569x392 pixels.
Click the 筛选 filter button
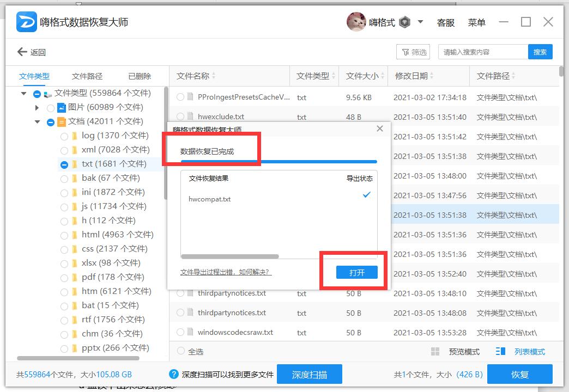tap(413, 52)
